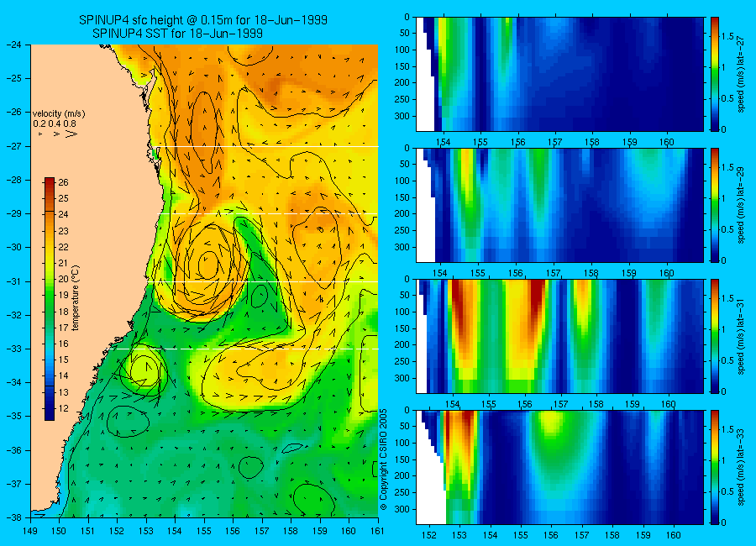Click the '1.5' tick on the lat=-27 speed scale

click(727, 36)
